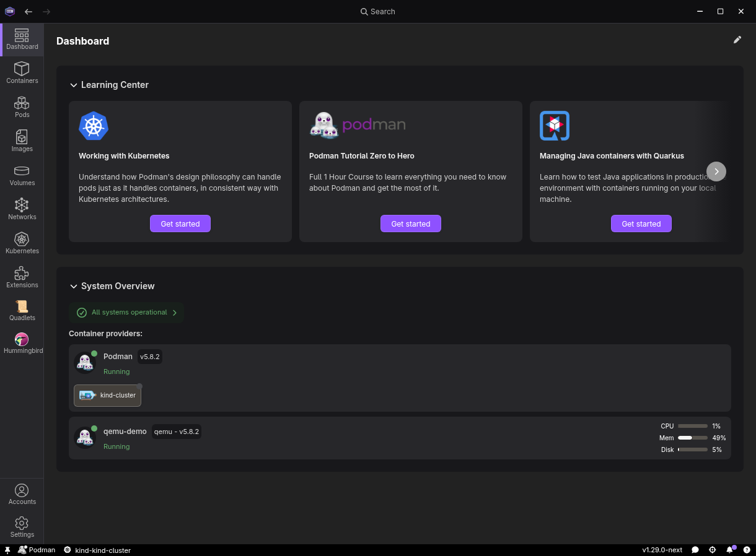Open the Accounts menu
Viewport: 756px width, 556px height.
click(x=22, y=495)
